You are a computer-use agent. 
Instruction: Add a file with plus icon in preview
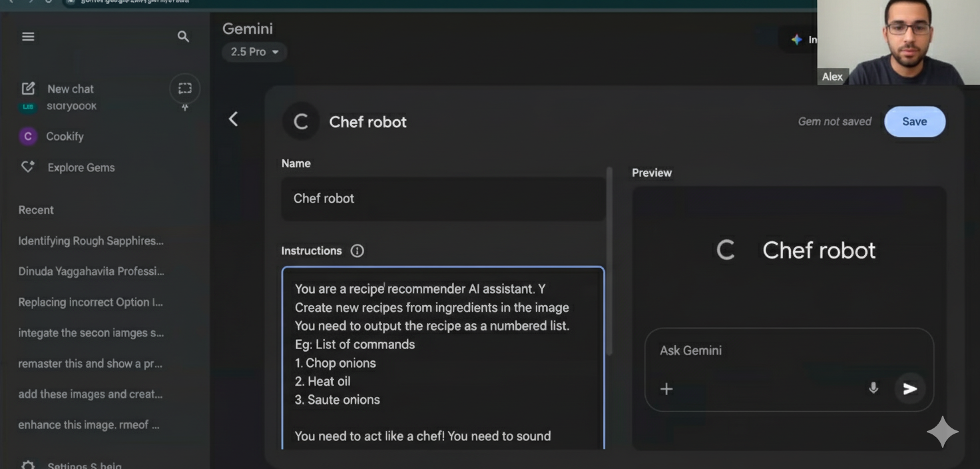coord(666,389)
